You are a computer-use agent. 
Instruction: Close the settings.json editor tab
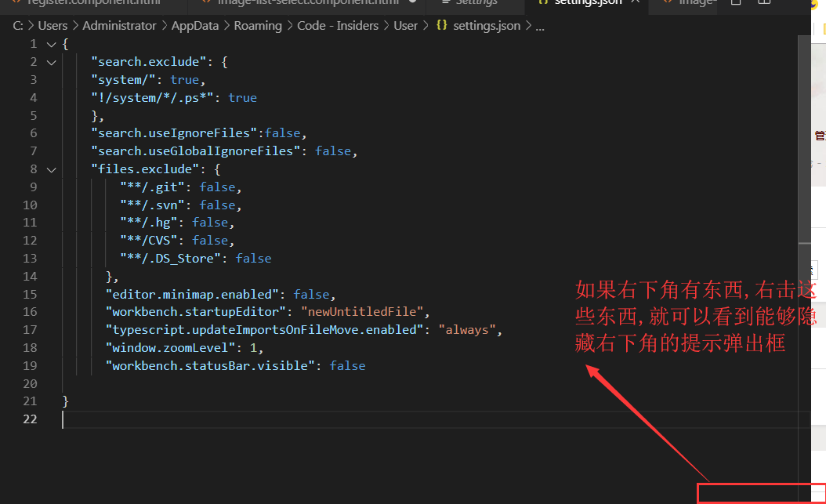pos(635,2)
